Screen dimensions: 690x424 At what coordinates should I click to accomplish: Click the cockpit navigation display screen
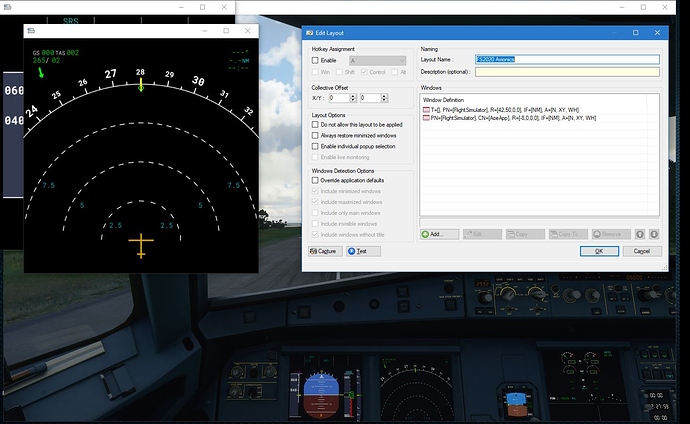(x=416, y=391)
